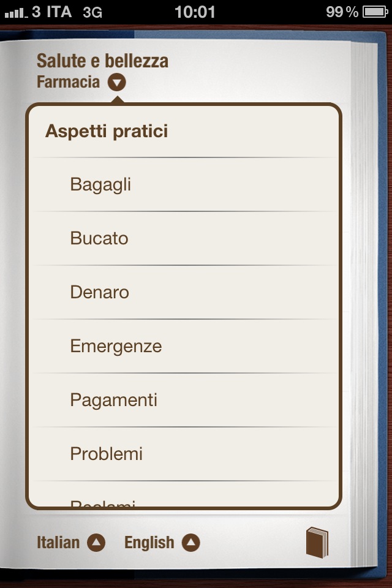
Task: Choose the Denaro entry
Action: (x=184, y=292)
